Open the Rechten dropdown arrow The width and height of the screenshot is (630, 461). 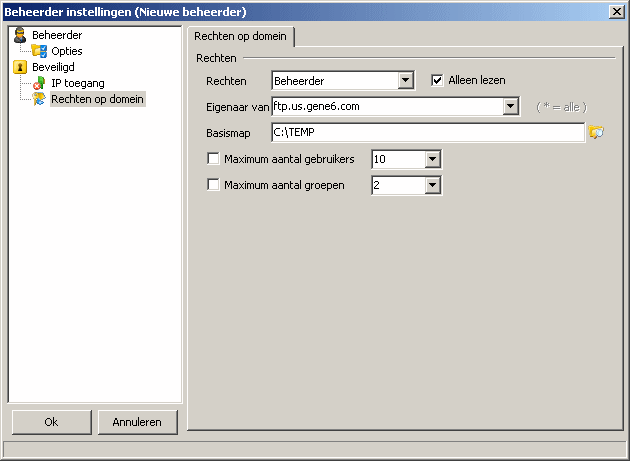click(406, 81)
